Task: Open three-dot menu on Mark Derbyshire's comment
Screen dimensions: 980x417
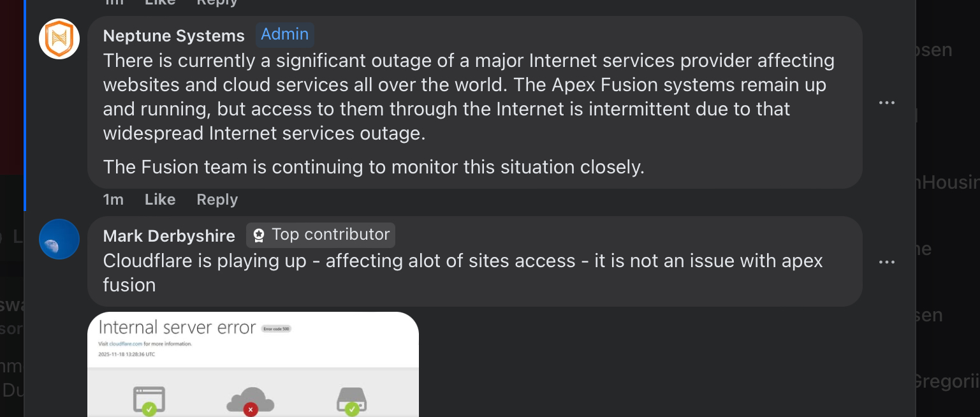Action: coord(887,262)
